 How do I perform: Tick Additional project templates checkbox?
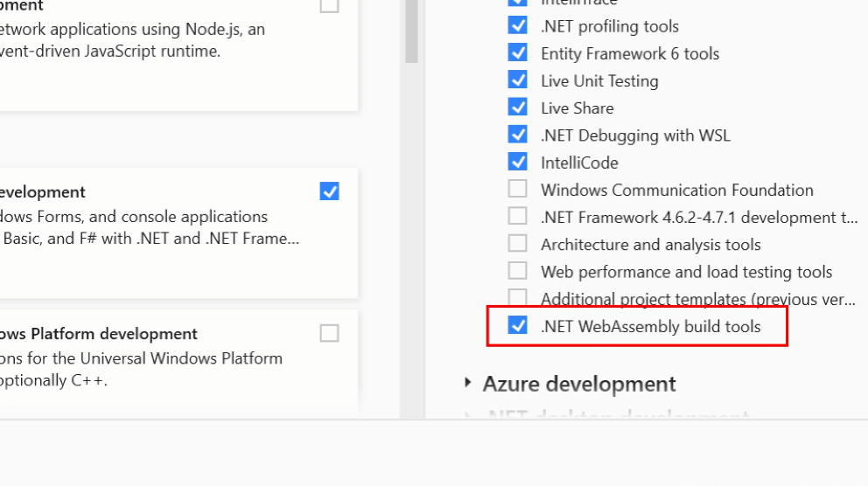tap(518, 298)
